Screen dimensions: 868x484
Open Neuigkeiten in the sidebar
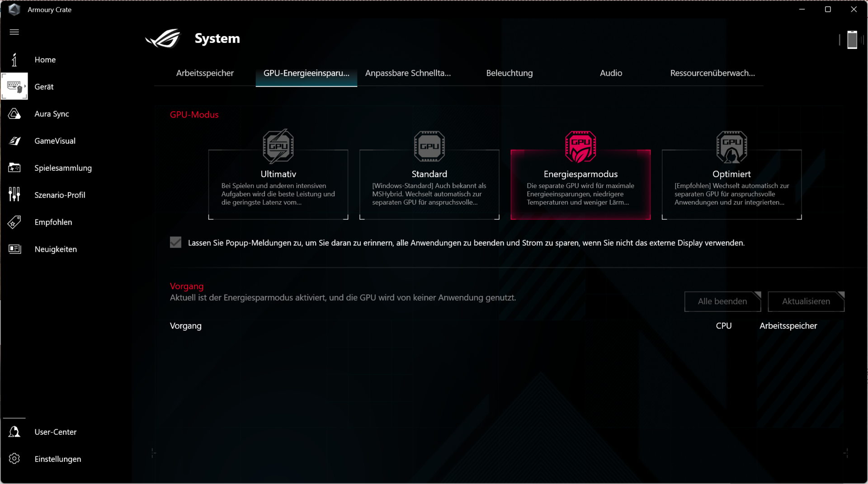(x=56, y=249)
